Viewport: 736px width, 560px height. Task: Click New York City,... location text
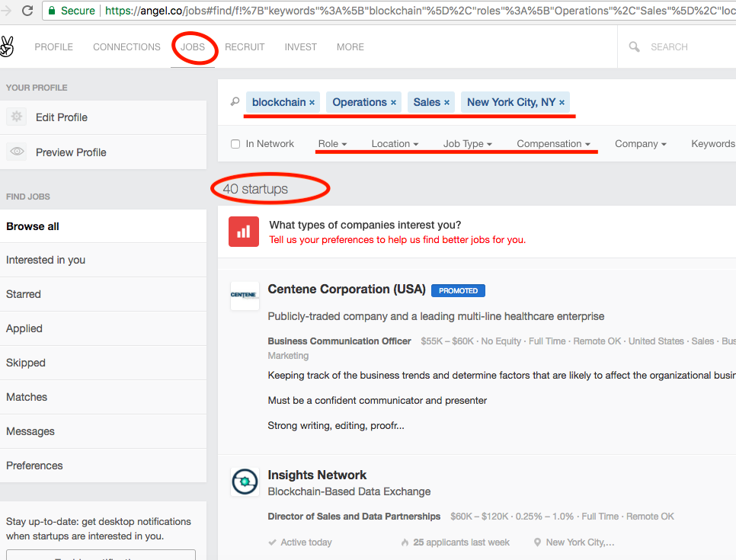click(x=580, y=542)
